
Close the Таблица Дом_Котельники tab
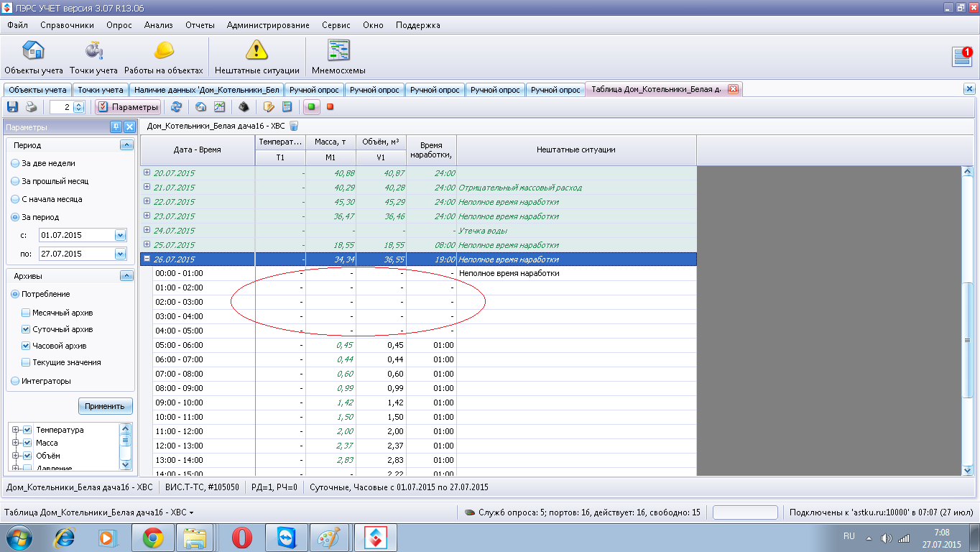point(733,89)
